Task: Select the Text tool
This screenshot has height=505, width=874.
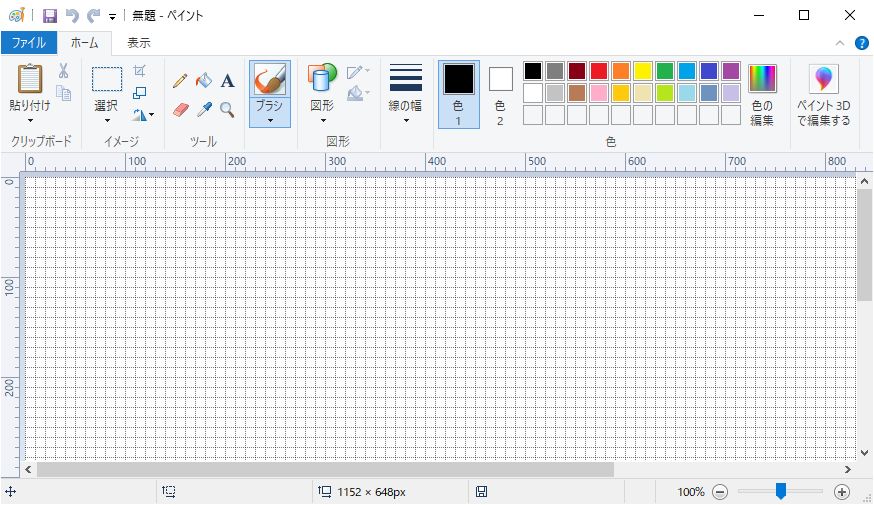Action: point(227,81)
